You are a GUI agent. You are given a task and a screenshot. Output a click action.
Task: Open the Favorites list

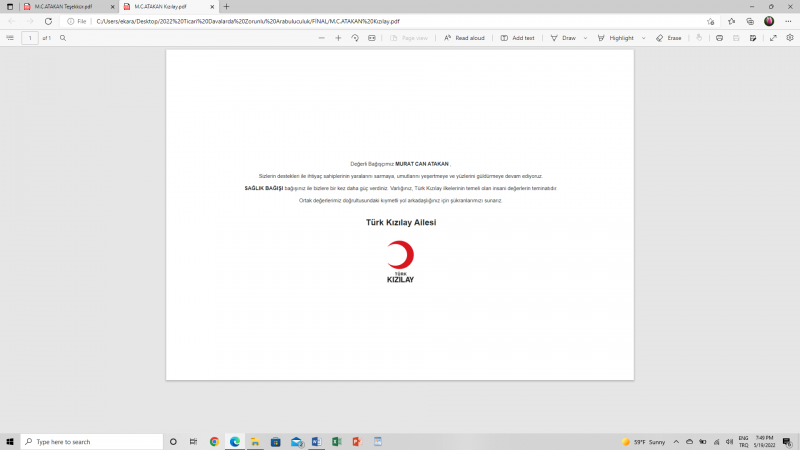(x=732, y=21)
